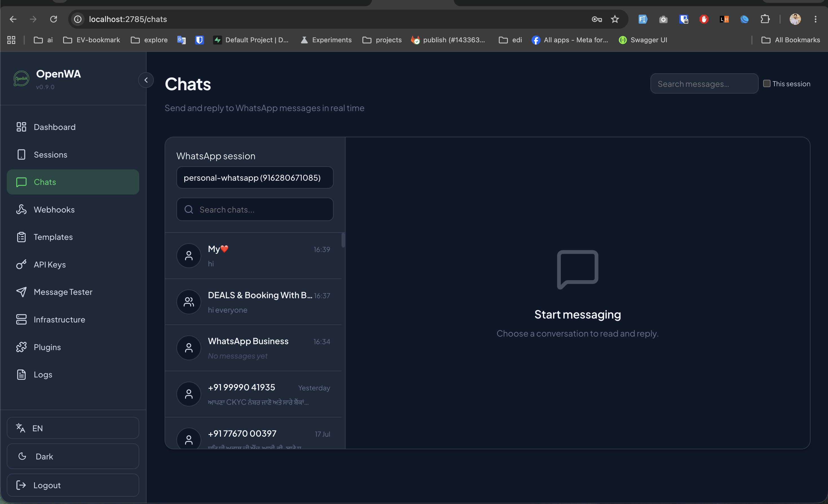Click avatar icon of WhatsApp Business chat

pyautogui.click(x=189, y=348)
